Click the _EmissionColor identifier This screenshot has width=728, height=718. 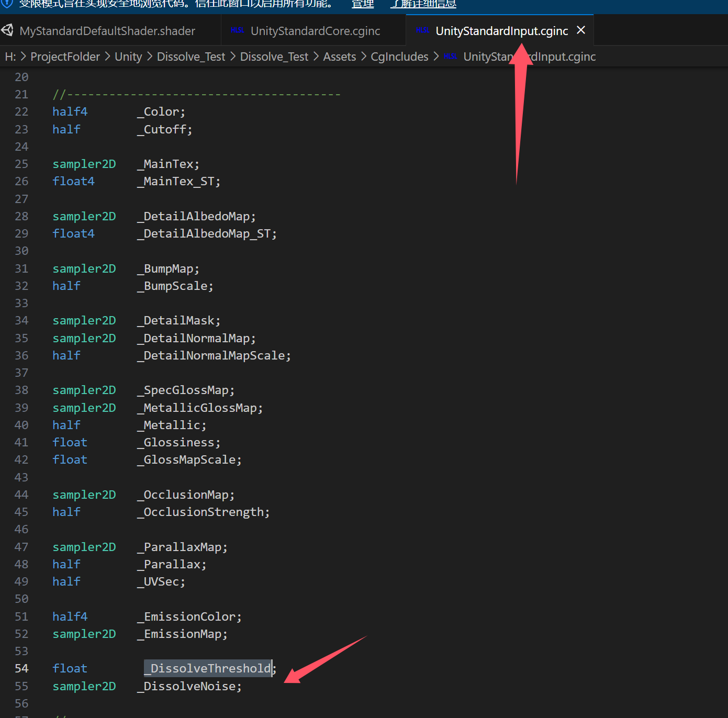189,616
